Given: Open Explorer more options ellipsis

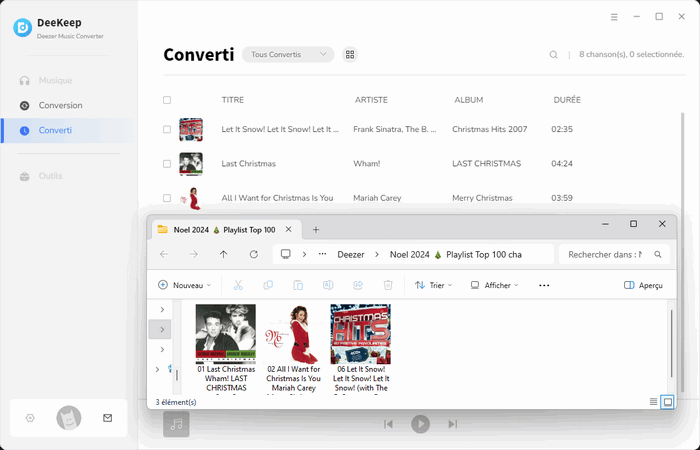Looking at the screenshot, I should (x=544, y=285).
